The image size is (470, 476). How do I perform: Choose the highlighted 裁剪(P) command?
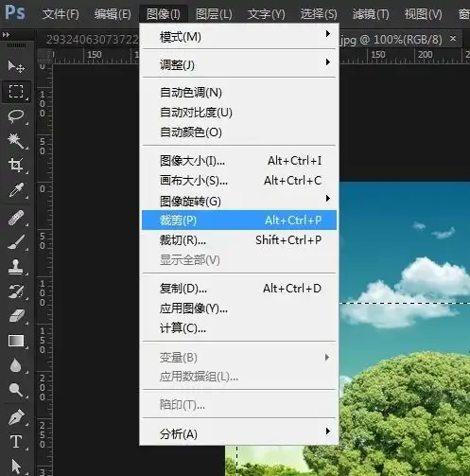pyautogui.click(x=239, y=220)
